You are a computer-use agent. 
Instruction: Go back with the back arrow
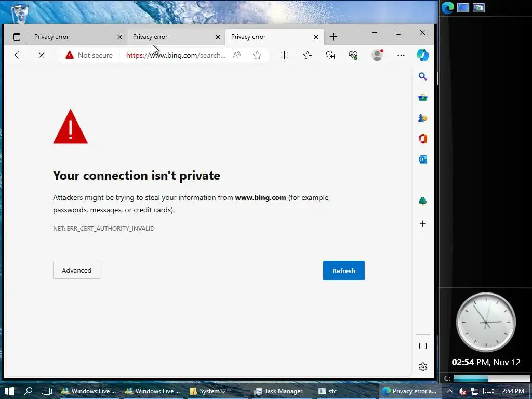click(x=19, y=55)
